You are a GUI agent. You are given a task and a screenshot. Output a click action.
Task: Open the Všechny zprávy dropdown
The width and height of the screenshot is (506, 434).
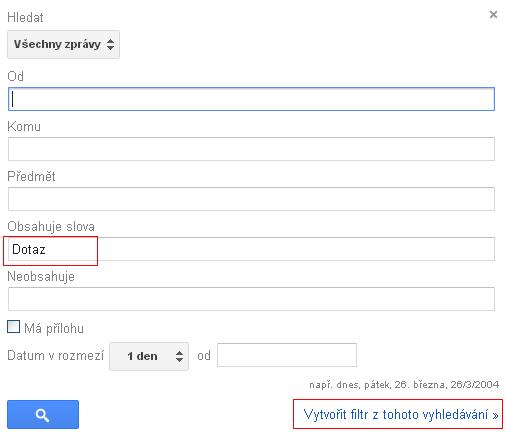63,44
